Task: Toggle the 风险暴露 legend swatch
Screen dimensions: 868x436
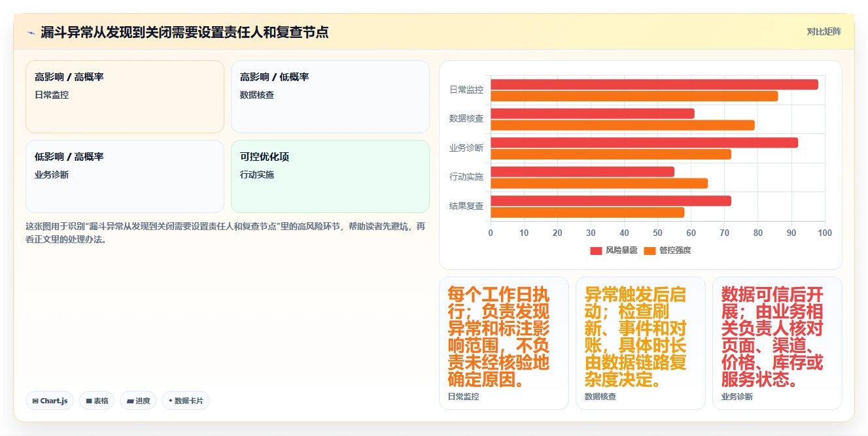Action: 596,250
